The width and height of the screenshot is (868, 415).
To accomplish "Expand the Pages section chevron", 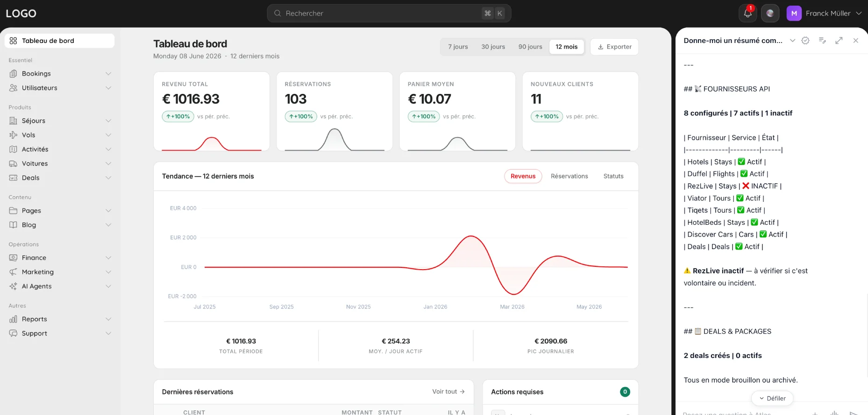I will point(108,211).
